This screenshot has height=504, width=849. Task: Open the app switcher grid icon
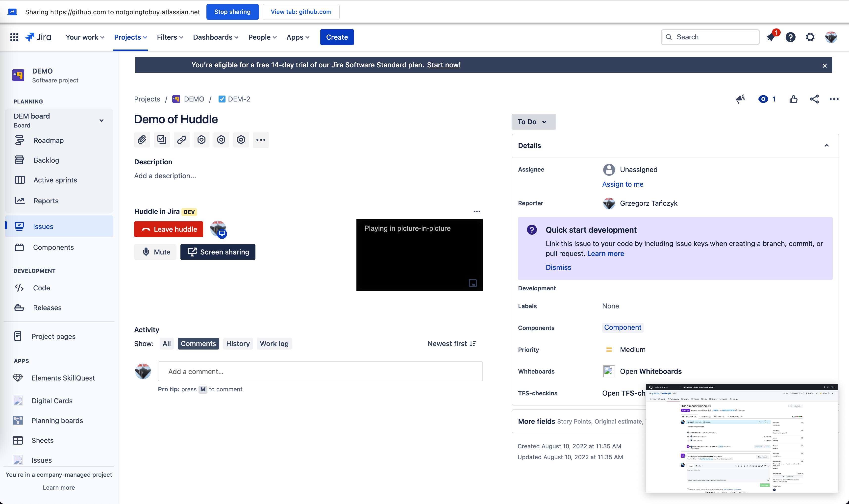(14, 37)
